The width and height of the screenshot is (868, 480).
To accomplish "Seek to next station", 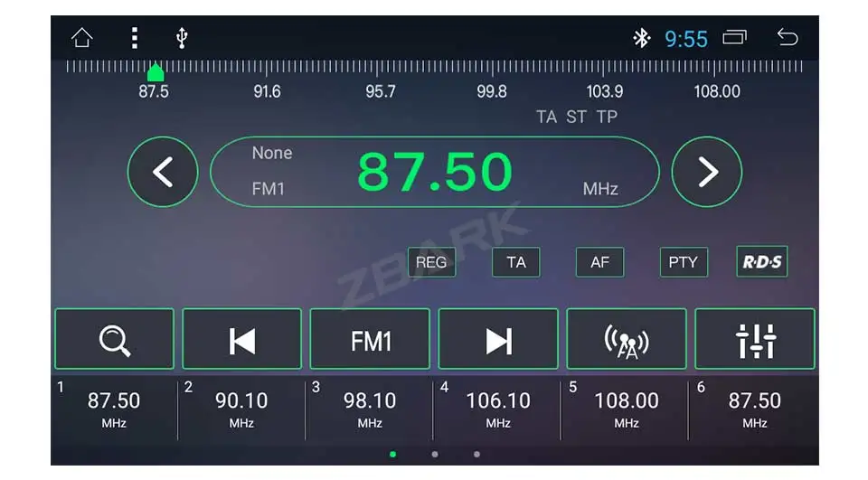I will coord(498,339).
